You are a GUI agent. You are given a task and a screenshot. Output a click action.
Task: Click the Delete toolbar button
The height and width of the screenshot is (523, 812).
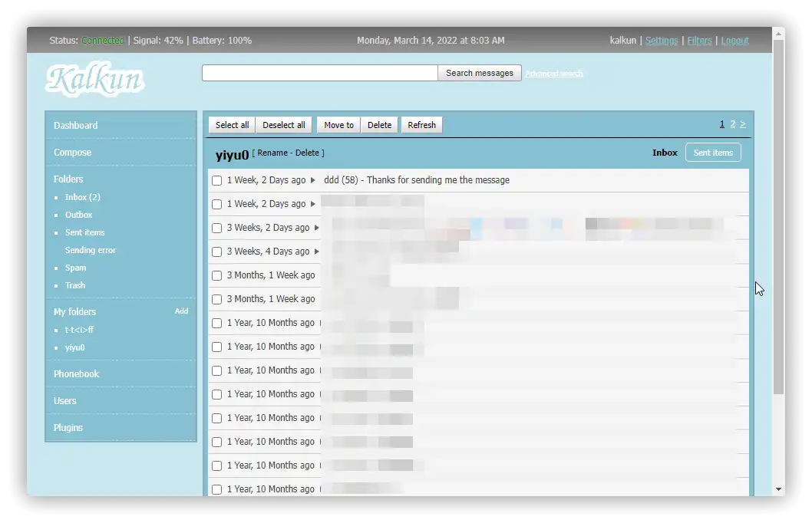tap(380, 125)
